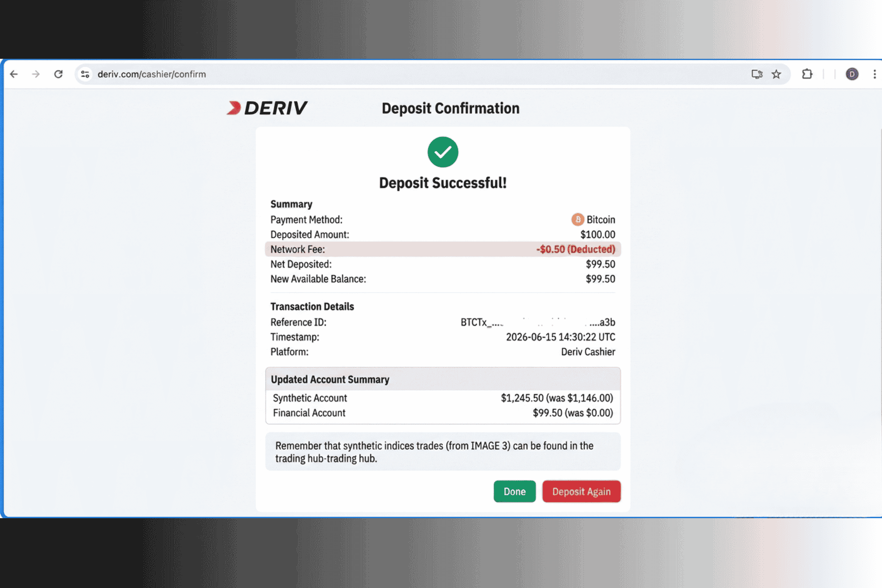Viewport: 882px width, 588px height.
Task: Click the Timestamp value 2026-06-15 14:30:22 UTC
Action: (x=560, y=337)
